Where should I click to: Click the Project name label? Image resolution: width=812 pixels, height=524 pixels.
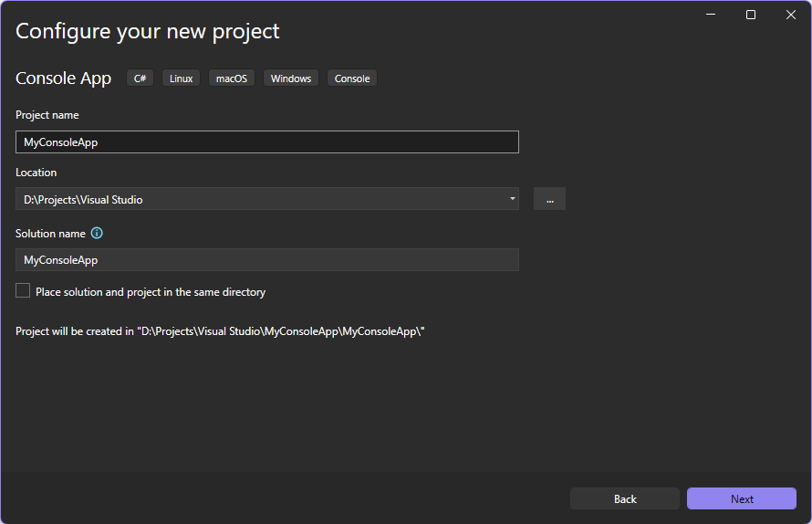click(x=47, y=115)
